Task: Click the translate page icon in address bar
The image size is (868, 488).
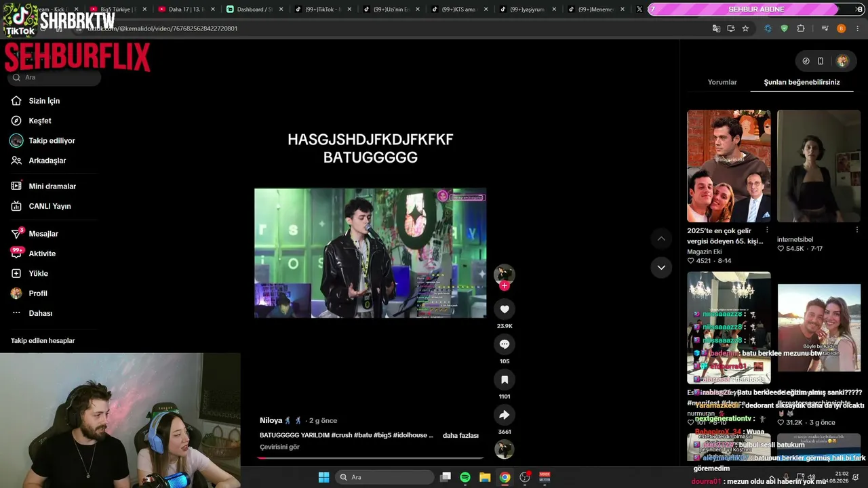Action: [x=716, y=28]
